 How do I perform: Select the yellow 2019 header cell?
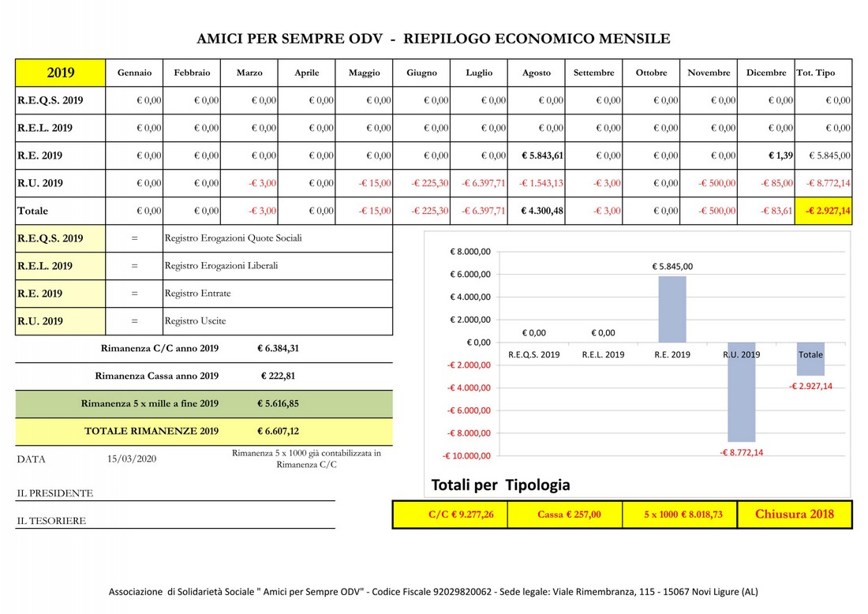point(60,73)
